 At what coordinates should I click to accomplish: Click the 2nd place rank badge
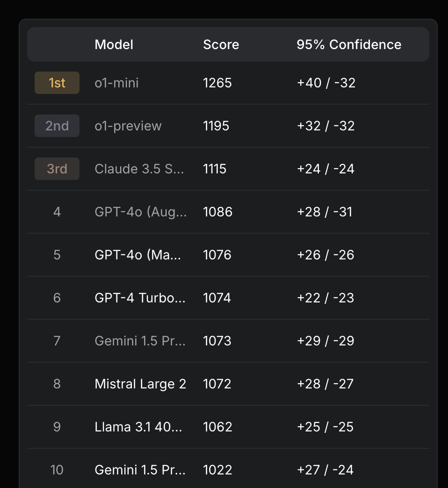[57, 126]
